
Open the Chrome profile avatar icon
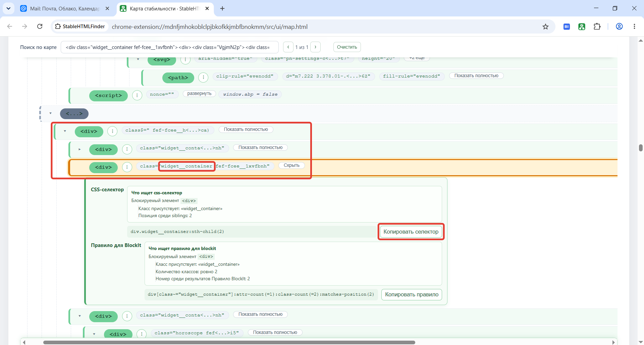pos(620,27)
